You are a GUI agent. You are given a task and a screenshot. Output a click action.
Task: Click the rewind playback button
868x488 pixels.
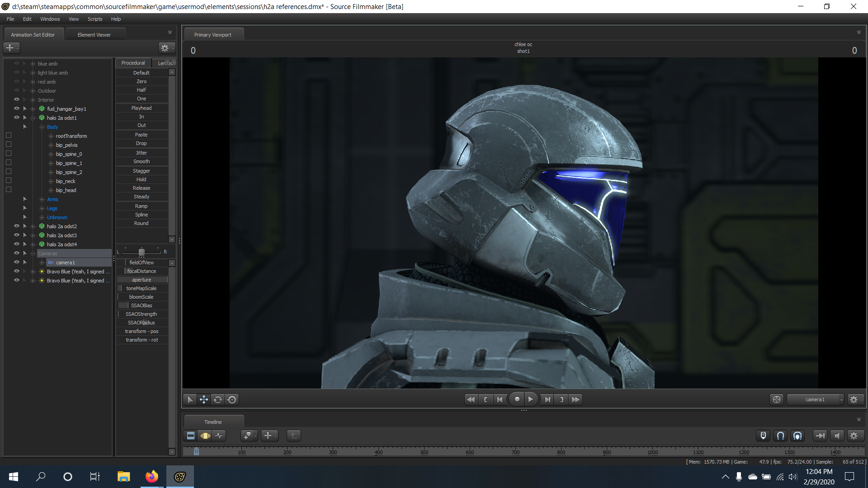[x=471, y=399]
